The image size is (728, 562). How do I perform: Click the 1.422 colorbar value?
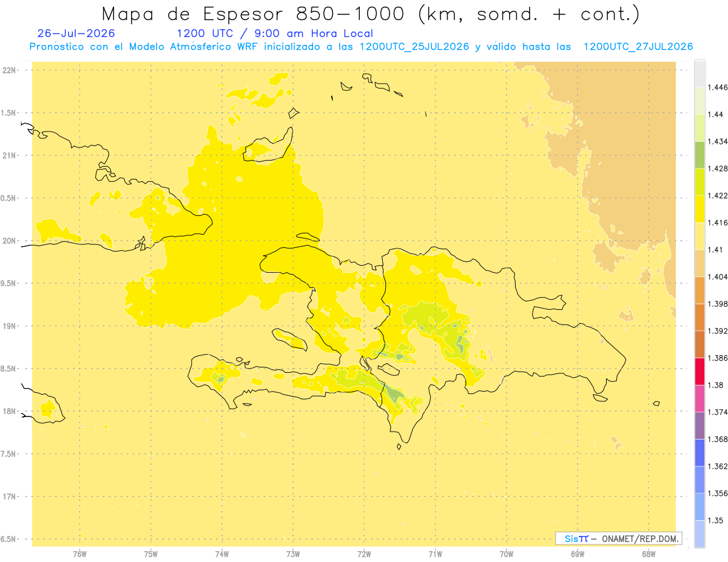pos(718,196)
